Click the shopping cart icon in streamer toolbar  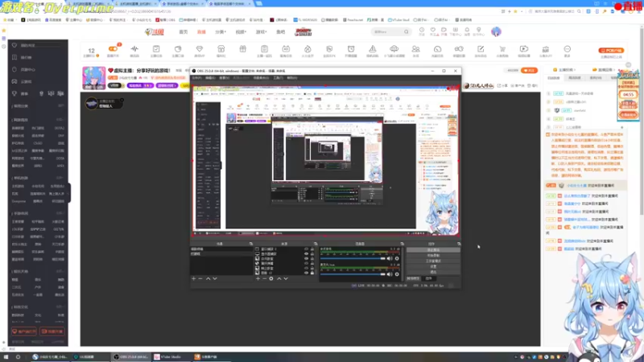pos(502,51)
